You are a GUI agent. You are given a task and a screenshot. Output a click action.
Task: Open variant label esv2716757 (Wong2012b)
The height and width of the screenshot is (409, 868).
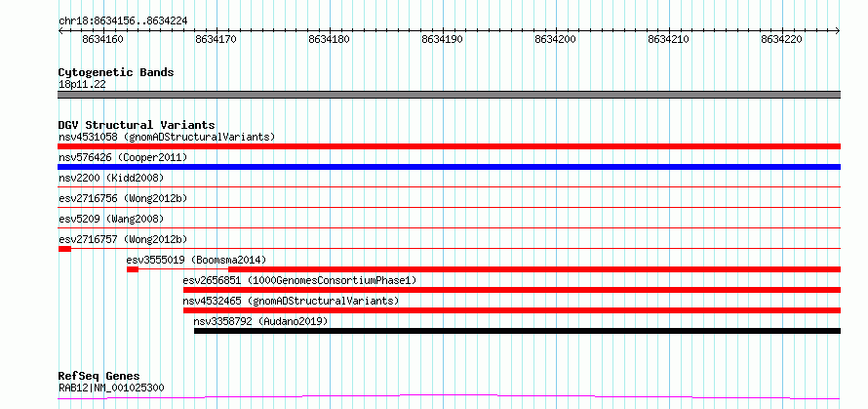123,239
